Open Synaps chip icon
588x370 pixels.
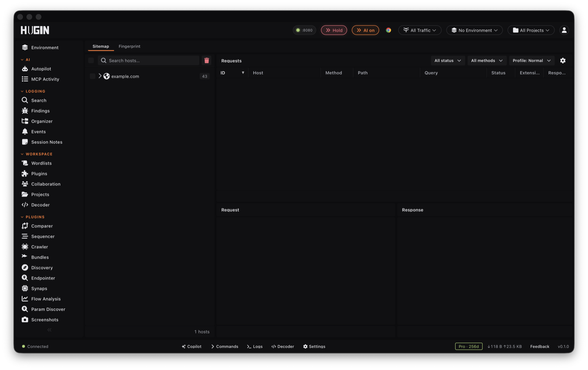(x=25, y=288)
